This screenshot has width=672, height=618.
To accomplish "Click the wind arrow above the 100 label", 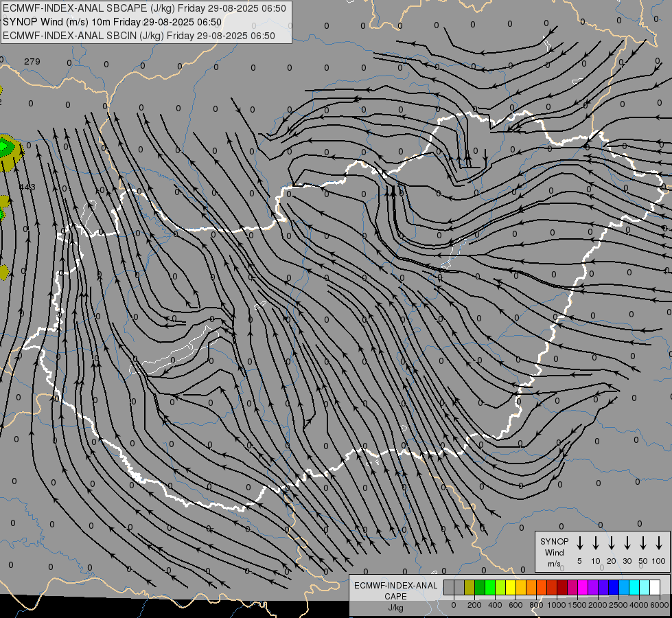I will 659,543.
